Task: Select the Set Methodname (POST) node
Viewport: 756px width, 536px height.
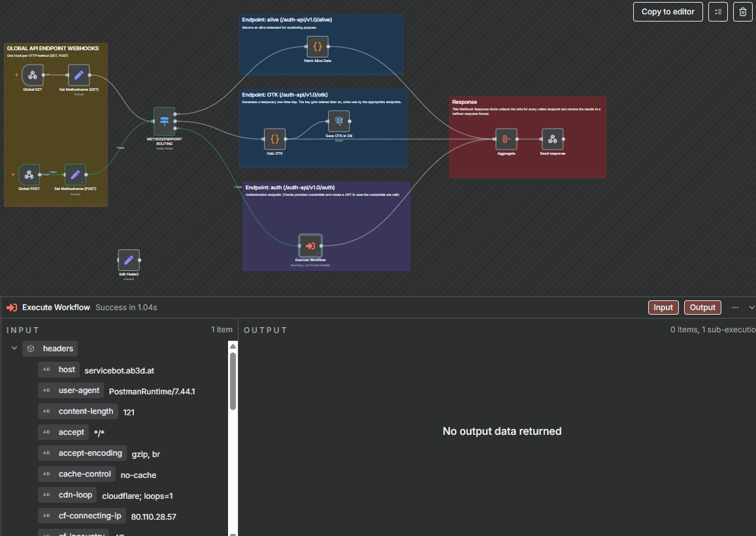Action: 75,175
